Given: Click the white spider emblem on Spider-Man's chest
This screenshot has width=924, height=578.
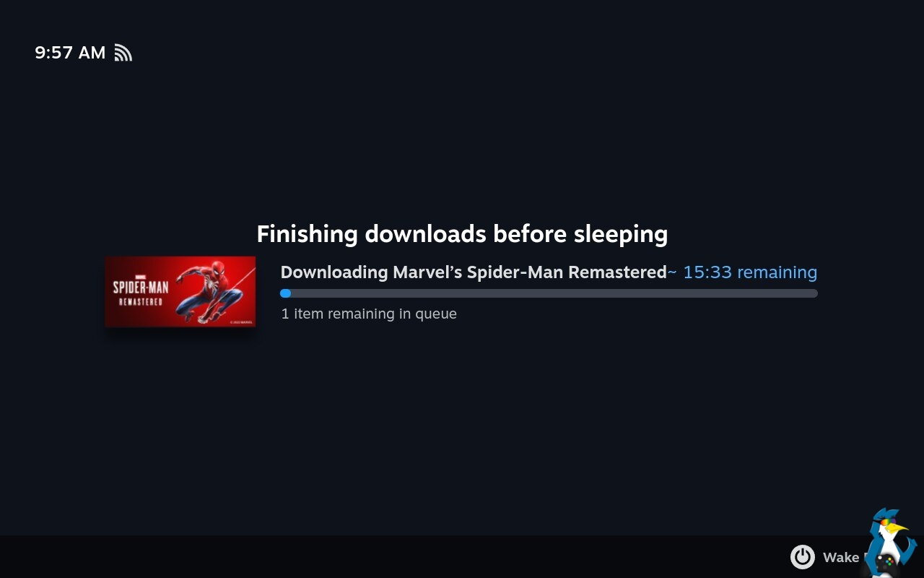Looking at the screenshot, I should tap(211, 282).
